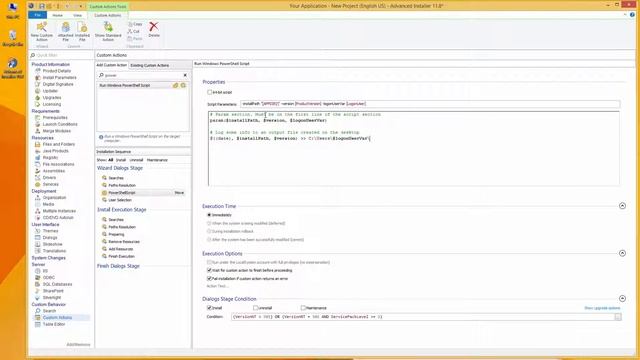Screen dimensions: 640x360
Task: Add PowerShell action with sequence icon
Action: click(183, 85)
